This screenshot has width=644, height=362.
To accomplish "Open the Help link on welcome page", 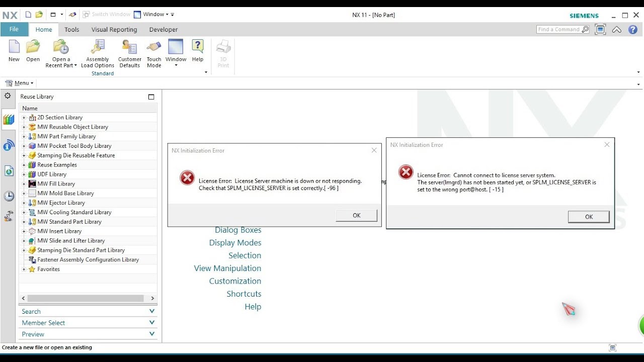I will [x=253, y=307].
